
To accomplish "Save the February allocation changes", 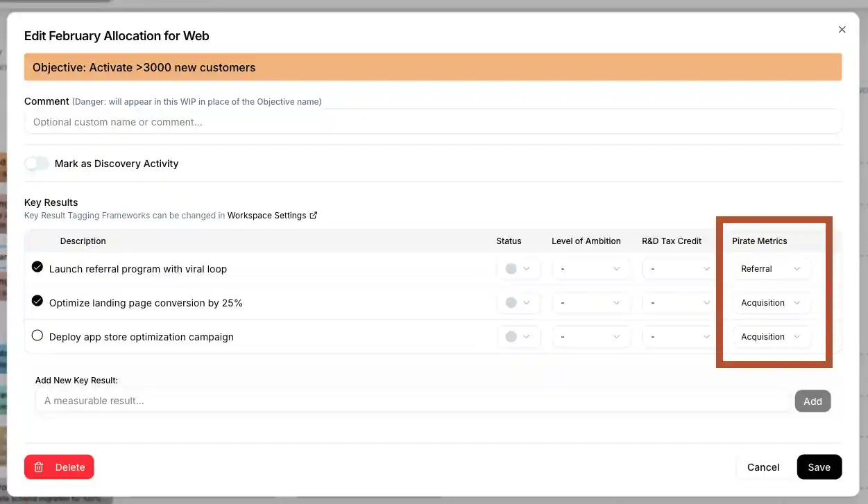I will coord(819,467).
